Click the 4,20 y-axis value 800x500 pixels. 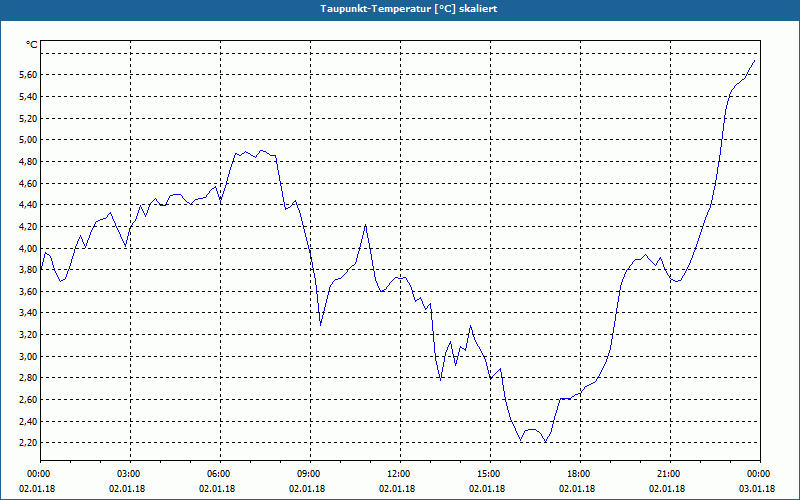28,227
